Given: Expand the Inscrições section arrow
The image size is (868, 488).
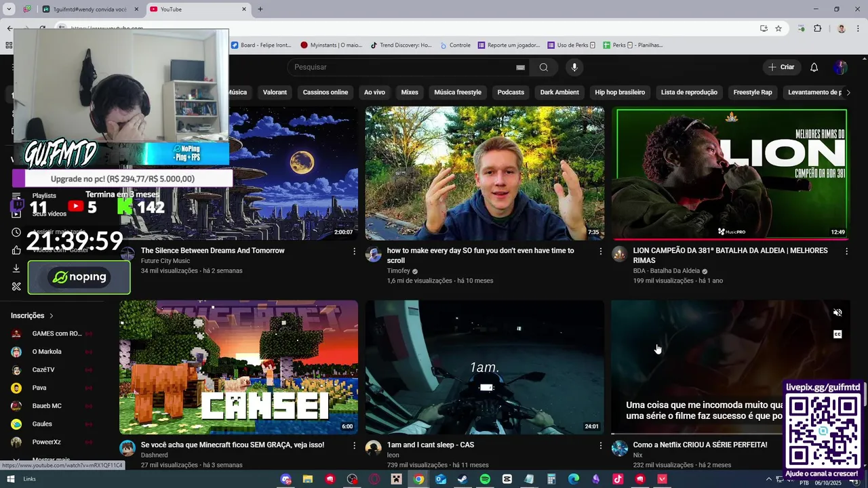Looking at the screenshot, I should click(x=51, y=316).
